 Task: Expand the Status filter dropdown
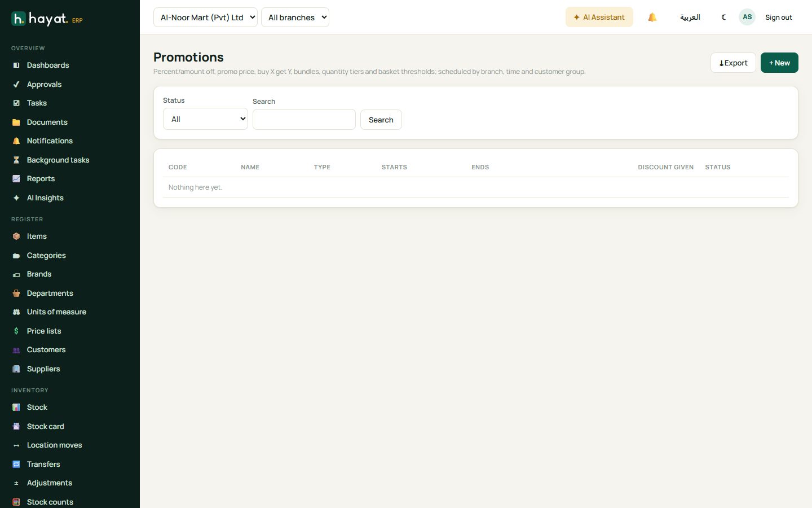tap(205, 119)
